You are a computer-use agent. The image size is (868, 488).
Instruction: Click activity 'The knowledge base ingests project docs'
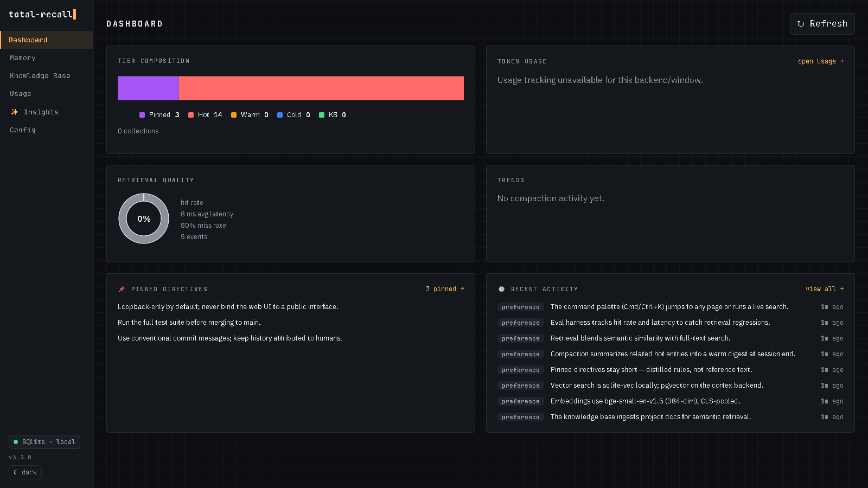coord(651,417)
